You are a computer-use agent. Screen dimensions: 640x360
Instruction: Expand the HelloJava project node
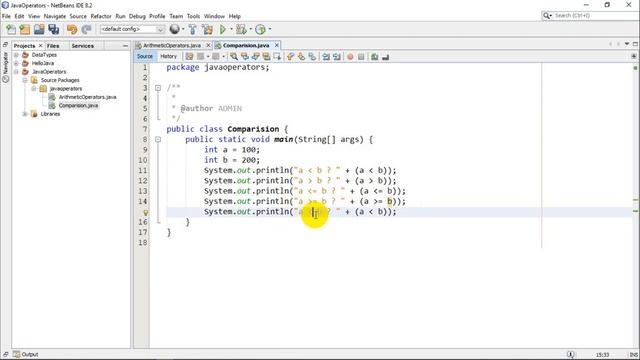coord(16,63)
